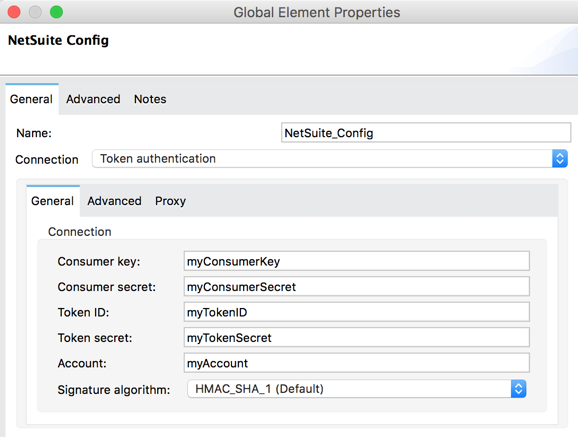Click the Global Element Properties title bar
This screenshot has width=578, height=437.
(317, 13)
